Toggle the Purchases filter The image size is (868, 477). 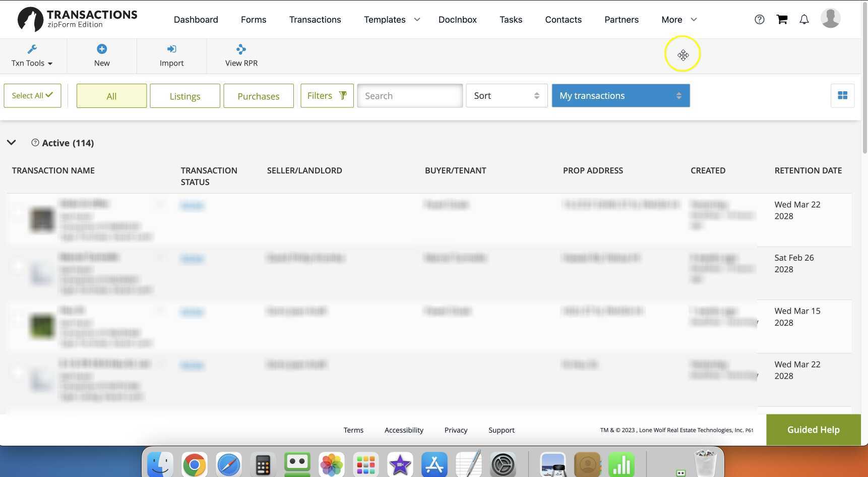point(258,96)
